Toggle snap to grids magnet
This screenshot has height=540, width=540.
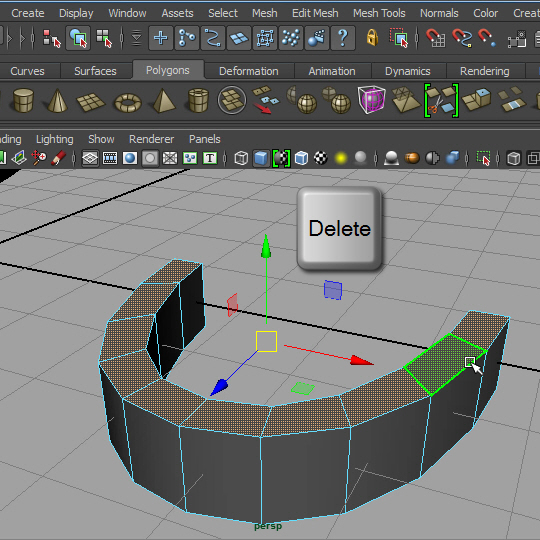[x=436, y=38]
